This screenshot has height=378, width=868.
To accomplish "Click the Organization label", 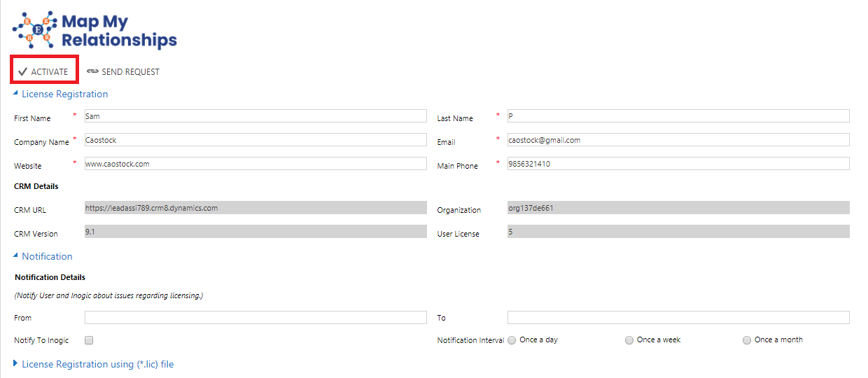I will coord(459,210).
